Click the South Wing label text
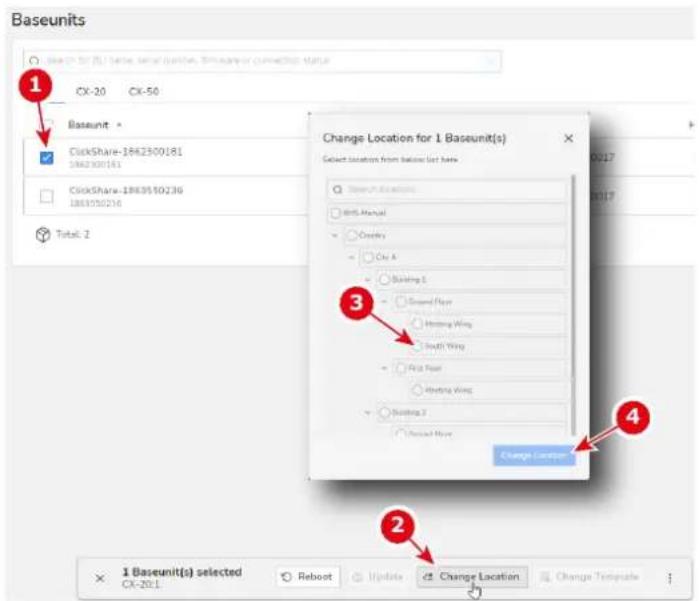The width and height of the screenshot is (699, 601). [x=444, y=346]
